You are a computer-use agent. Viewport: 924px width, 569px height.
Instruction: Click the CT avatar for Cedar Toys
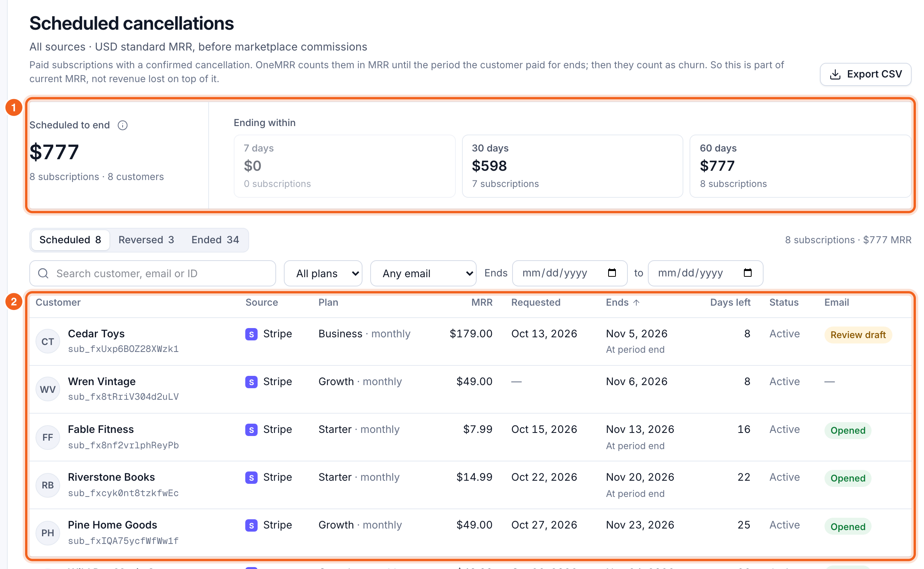[48, 342]
